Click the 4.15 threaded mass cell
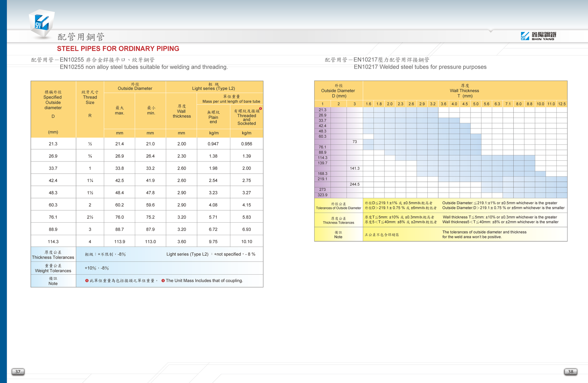This screenshot has width=588, height=383. pos(247,205)
